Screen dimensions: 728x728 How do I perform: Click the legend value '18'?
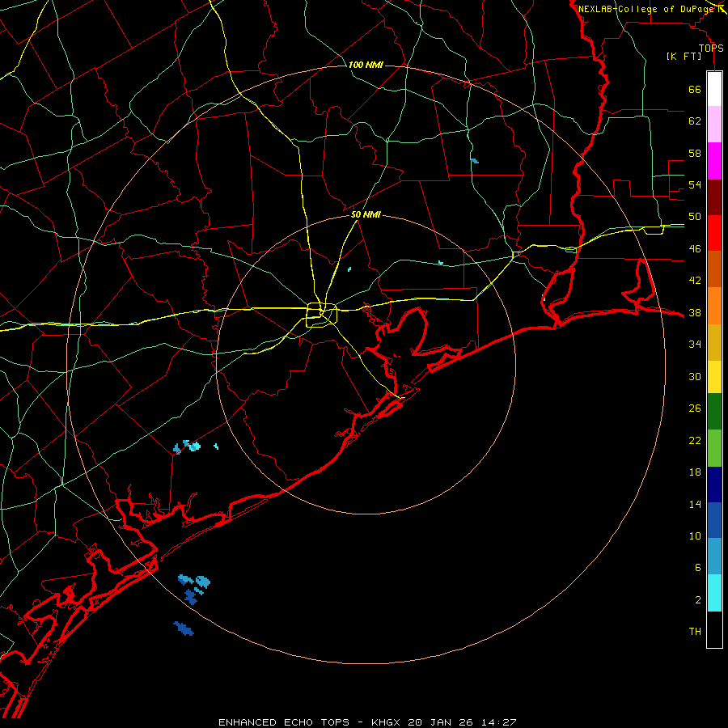coord(695,472)
